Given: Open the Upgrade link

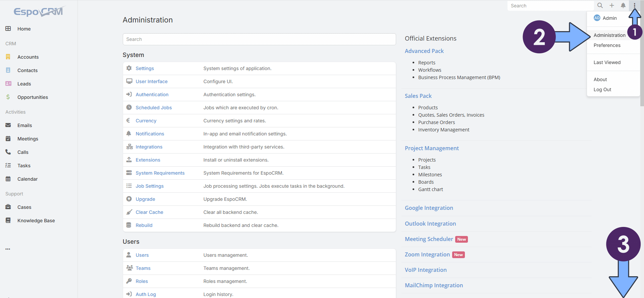Looking at the screenshot, I should coord(145,199).
